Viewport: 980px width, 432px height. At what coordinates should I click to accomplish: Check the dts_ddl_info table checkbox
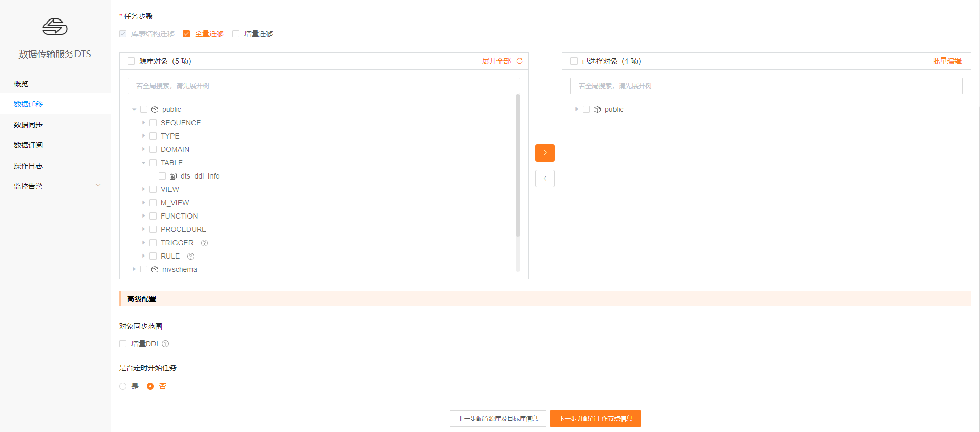click(162, 176)
